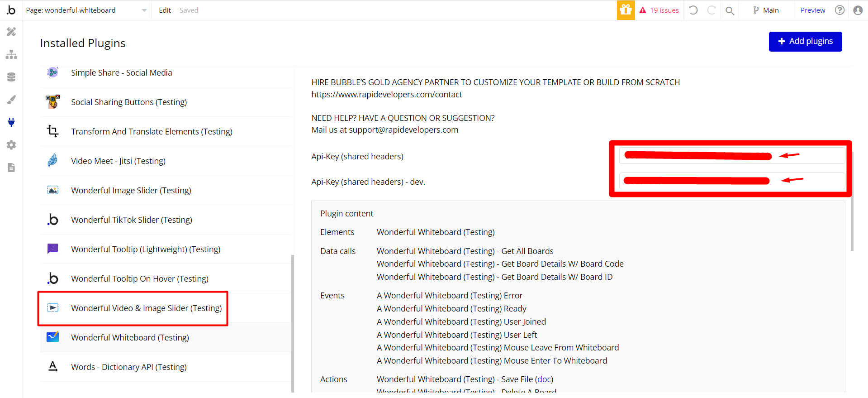Open the doc link beside Save File

tap(544, 379)
